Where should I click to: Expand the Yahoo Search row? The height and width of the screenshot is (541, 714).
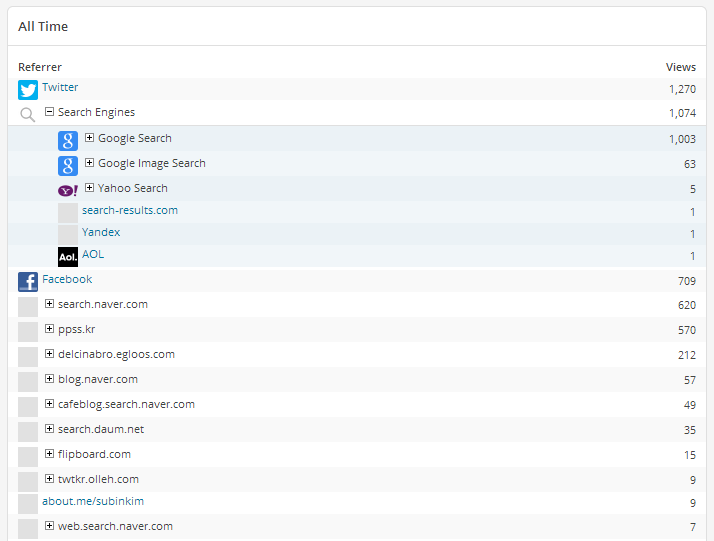coord(89,188)
